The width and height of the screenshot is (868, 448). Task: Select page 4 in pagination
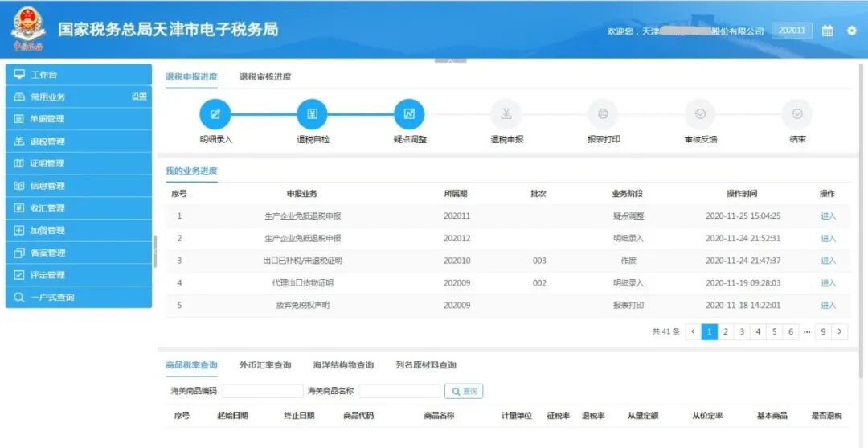coord(758,331)
